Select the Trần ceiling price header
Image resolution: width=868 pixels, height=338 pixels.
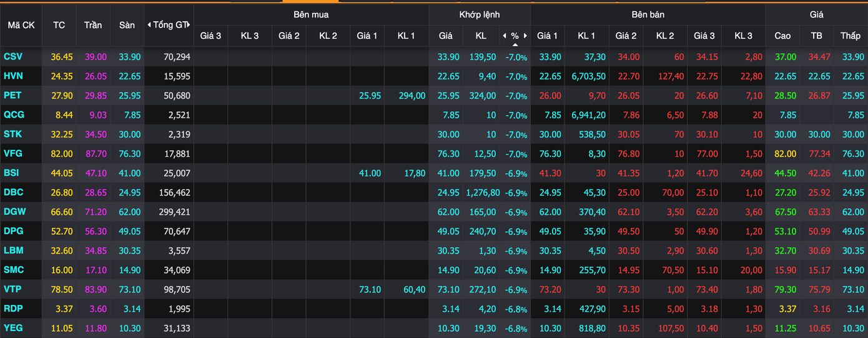coord(93,25)
